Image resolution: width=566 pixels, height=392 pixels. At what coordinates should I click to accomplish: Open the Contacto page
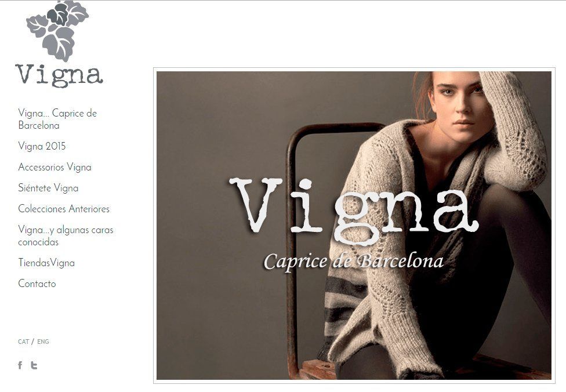point(37,284)
